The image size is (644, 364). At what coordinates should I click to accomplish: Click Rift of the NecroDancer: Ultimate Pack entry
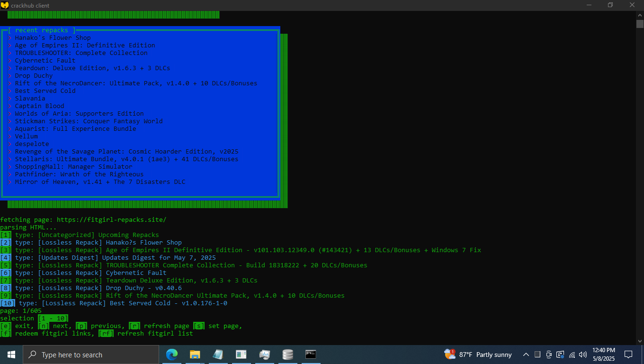pos(136,83)
